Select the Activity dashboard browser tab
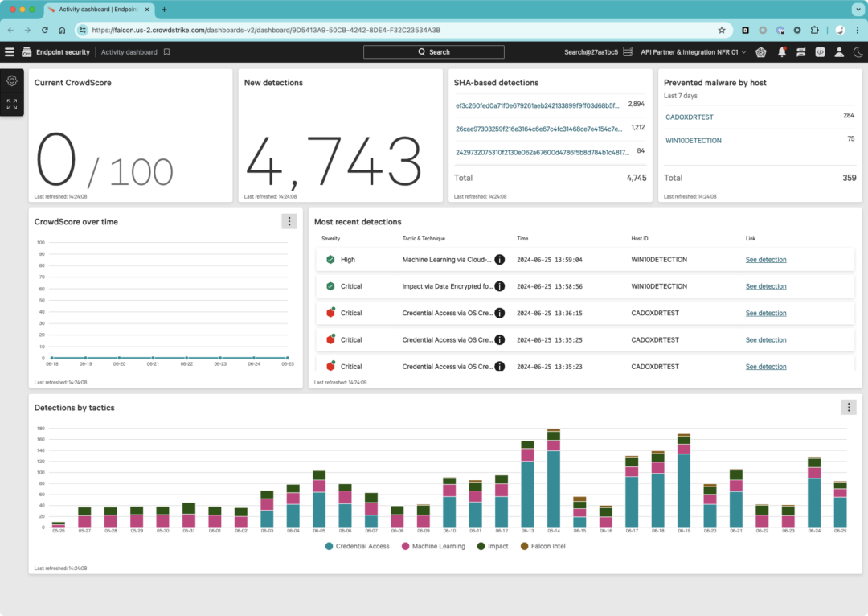 98,10
